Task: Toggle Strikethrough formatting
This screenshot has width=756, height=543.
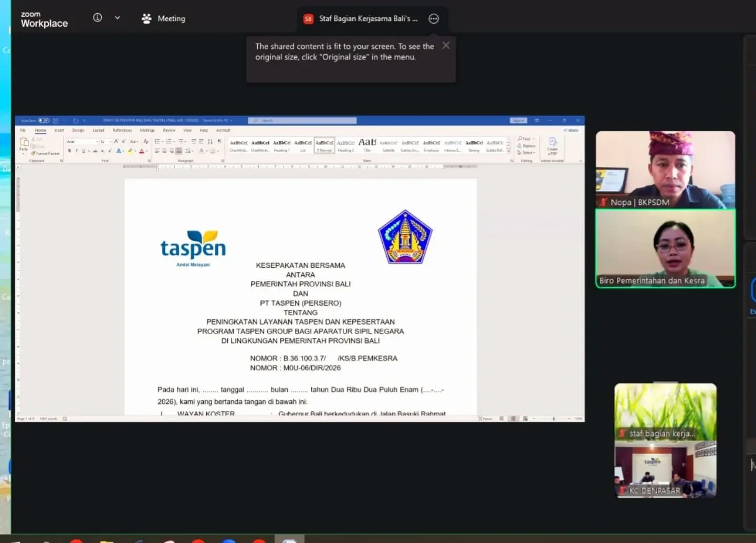Action: [x=95, y=151]
